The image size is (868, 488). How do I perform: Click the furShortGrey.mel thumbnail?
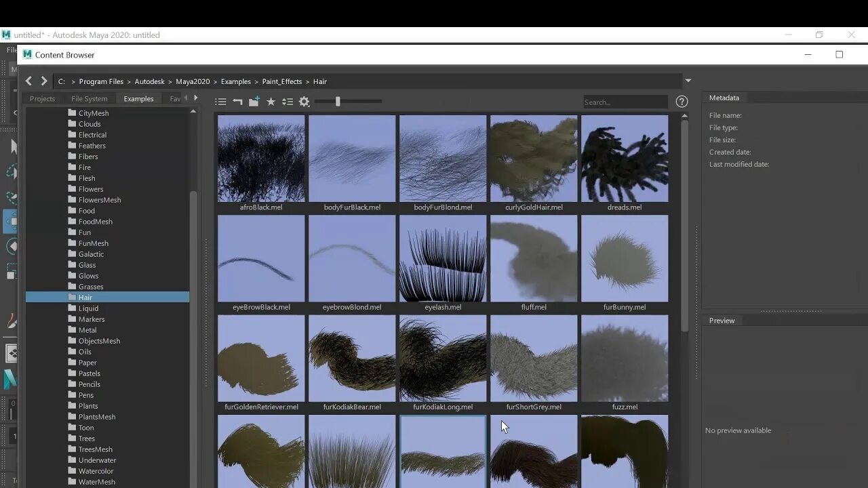[x=534, y=358]
